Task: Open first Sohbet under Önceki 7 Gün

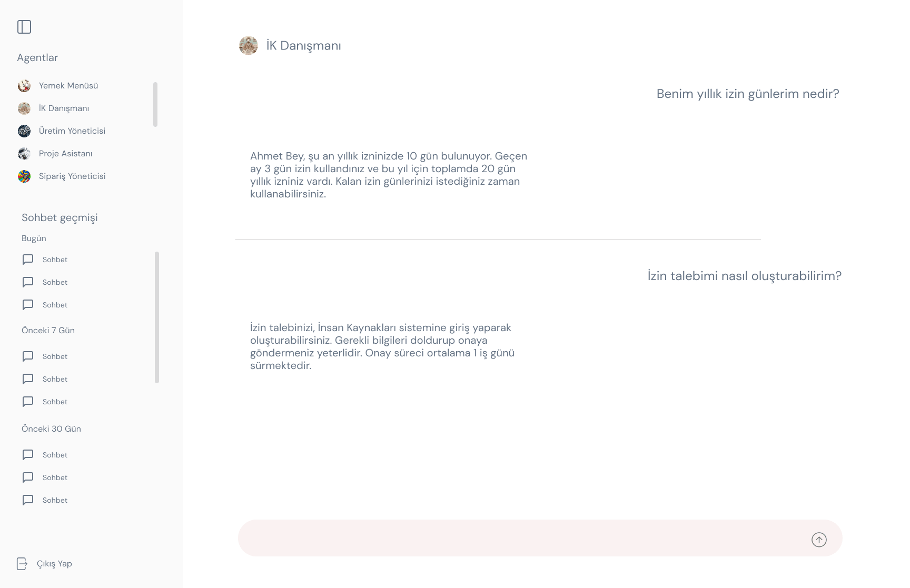Action: [x=55, y=356]
